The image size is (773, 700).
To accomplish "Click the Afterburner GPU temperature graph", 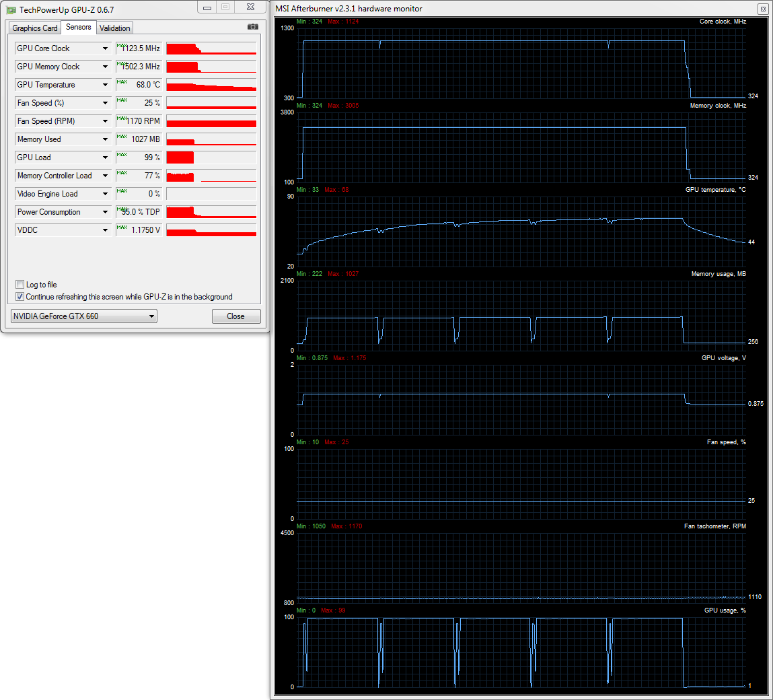I will (521, 231).
